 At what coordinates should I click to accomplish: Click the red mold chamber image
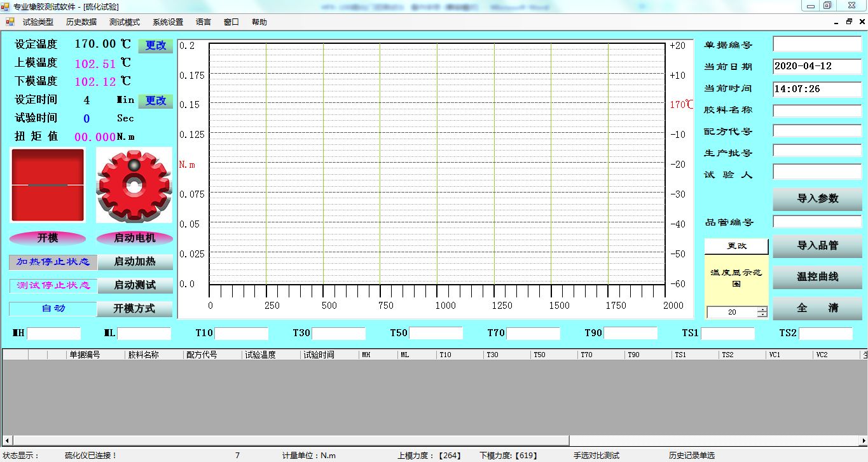[x=48, y=185]
